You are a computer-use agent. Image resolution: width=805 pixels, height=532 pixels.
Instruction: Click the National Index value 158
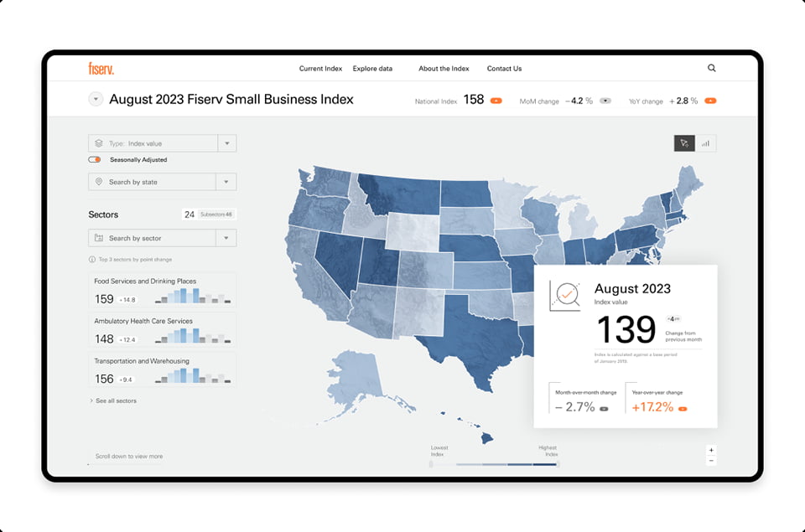pyautogui.click(x=473, y=100)
